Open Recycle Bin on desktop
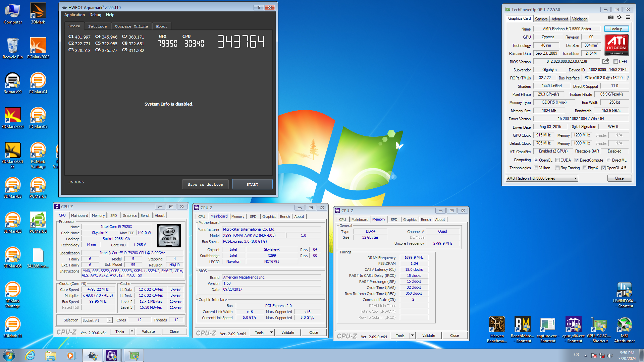This screenshot has height=362, width=644. pos(12,48)
